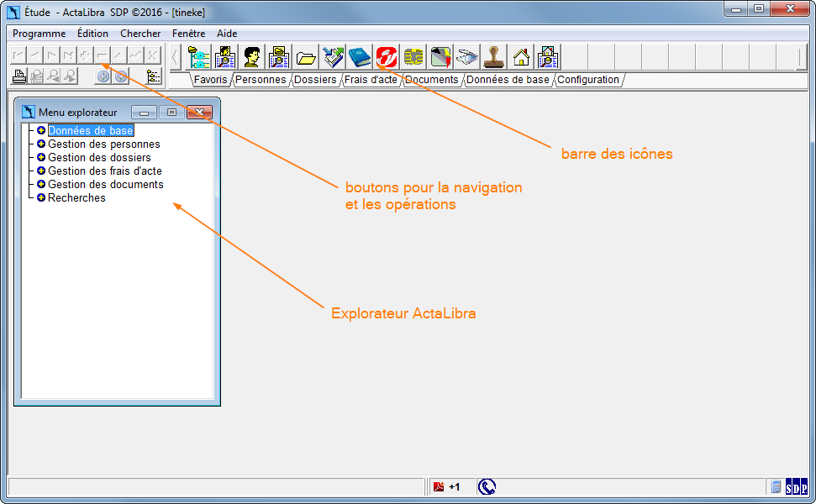Add a new record with the plus button
Viewport: 816px width, 504px height.
86,55
